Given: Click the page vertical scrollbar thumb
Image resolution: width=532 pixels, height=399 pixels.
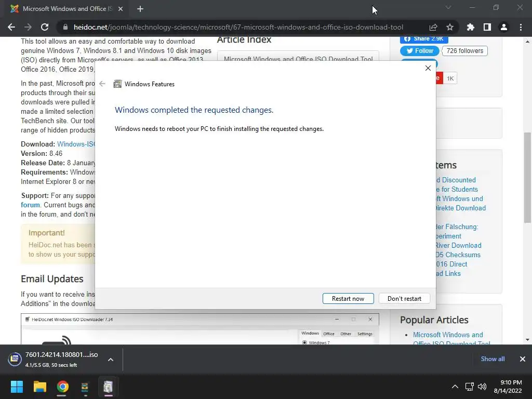Looking at the screenshot, I should point(527,178).
